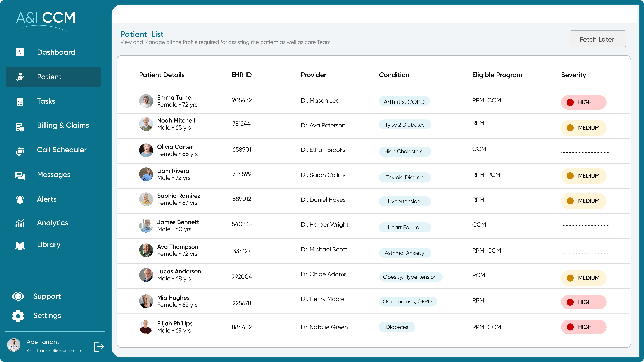Viewport: 644px width, 362px height.
Task: Click Emma Turner's HIGH severity badge
Action: [584, 102]
